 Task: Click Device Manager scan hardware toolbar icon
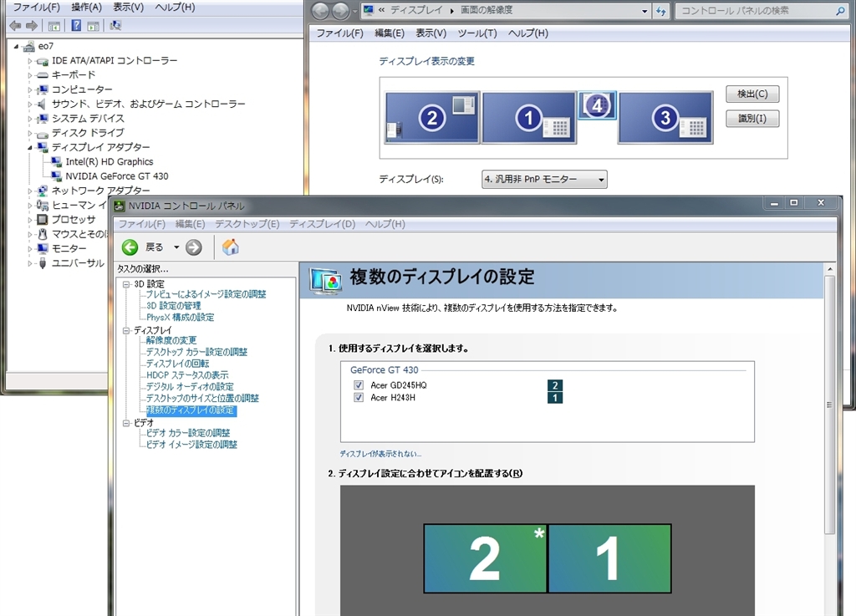pos(115,26)
